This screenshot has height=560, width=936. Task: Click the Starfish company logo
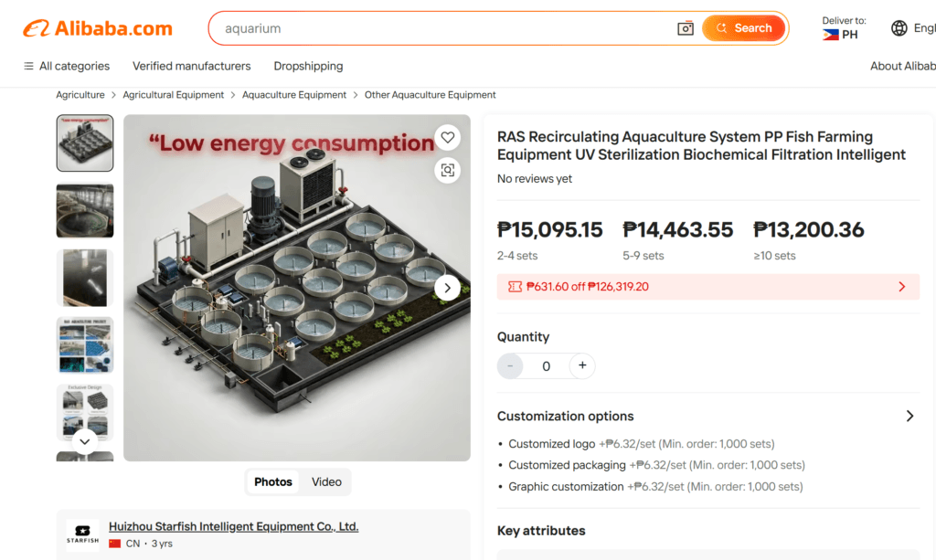82,534
